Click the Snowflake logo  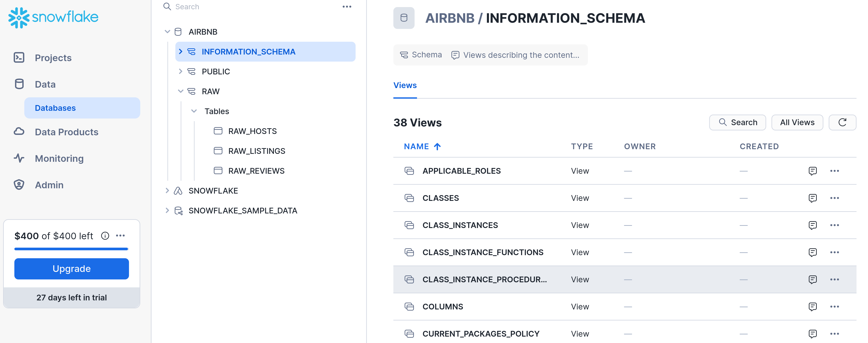pyautogui.click(x=53, y=17)
